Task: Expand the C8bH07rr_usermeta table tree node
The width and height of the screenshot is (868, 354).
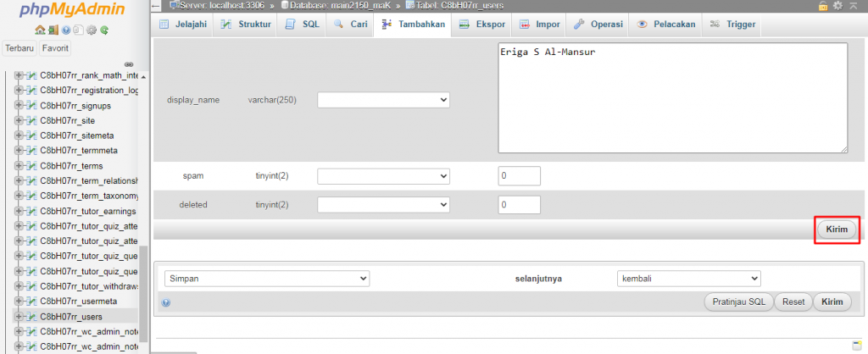Action: click(19, 301)
